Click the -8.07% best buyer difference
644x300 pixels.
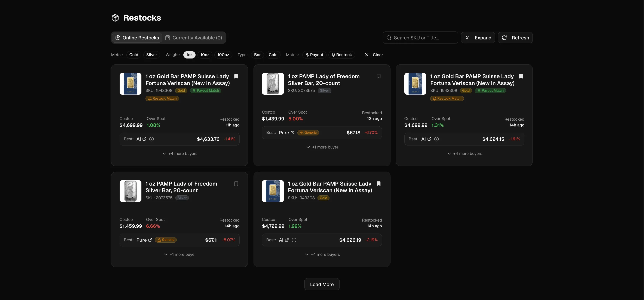(x=229, y=240)
